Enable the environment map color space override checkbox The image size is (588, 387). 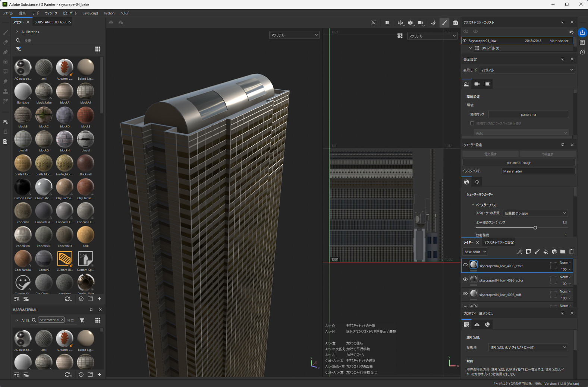click(472, 123)
